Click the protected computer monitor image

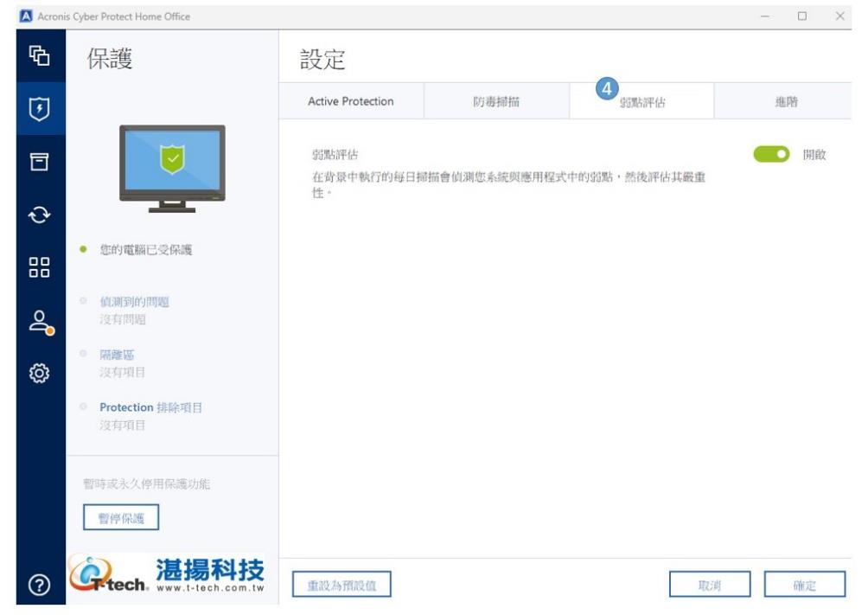pos(172,169)
